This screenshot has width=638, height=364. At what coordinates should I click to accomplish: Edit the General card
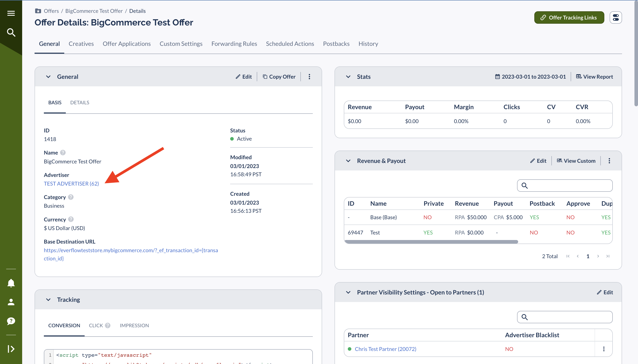[244, 77]
